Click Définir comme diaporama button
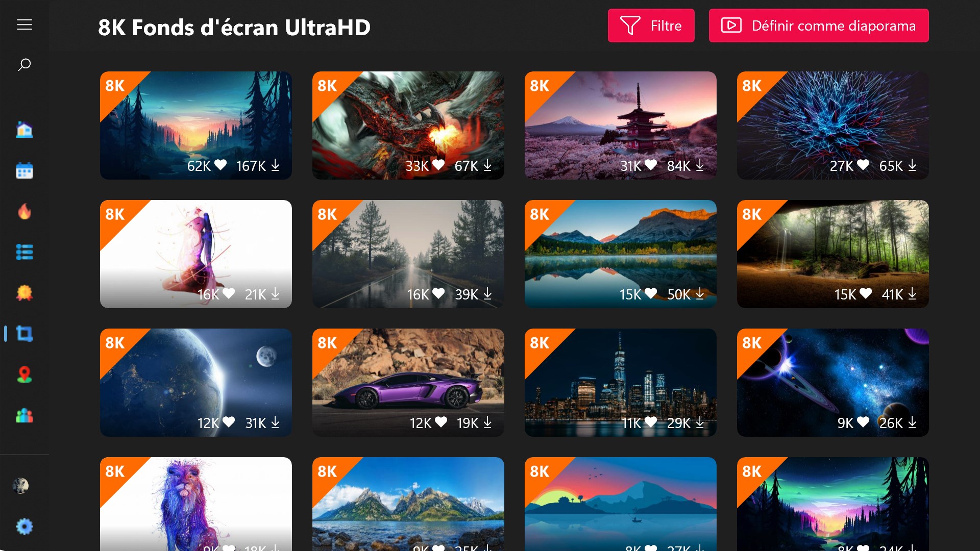The width and height of the screenshot is (980, 551). (x=819, y=26)
